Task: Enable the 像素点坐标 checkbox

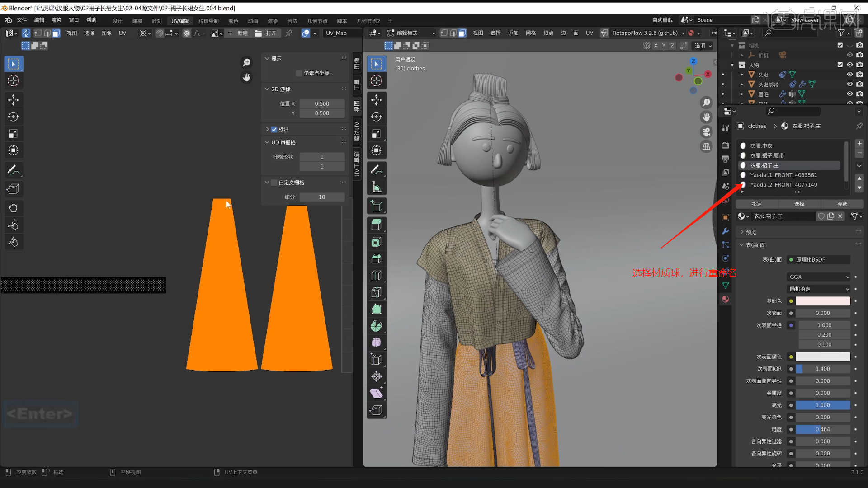Action: (298, 73)
